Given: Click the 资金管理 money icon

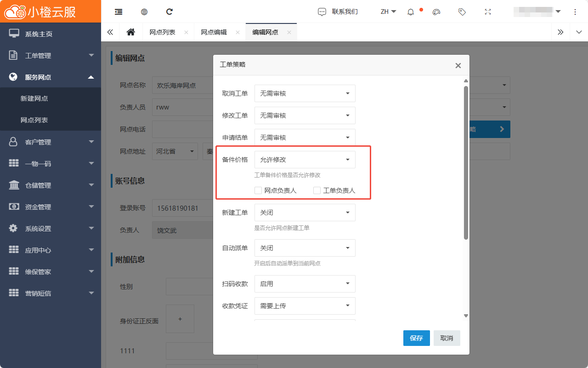Looking at the screenshot, I should [14, 207].
